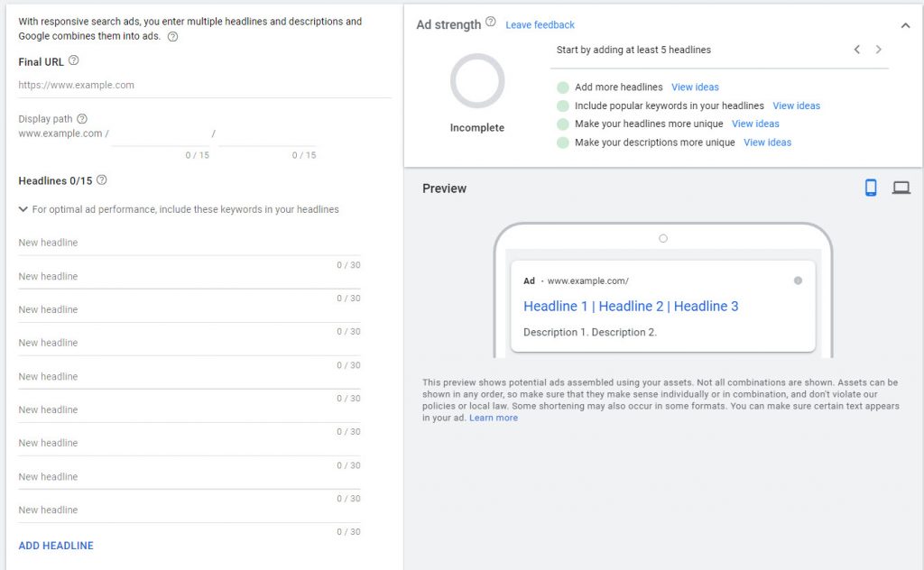The height and width of the screenshot is (570, 924).
Task: Open View ideas for Add more headlines
Action: (x=695, y=87)
